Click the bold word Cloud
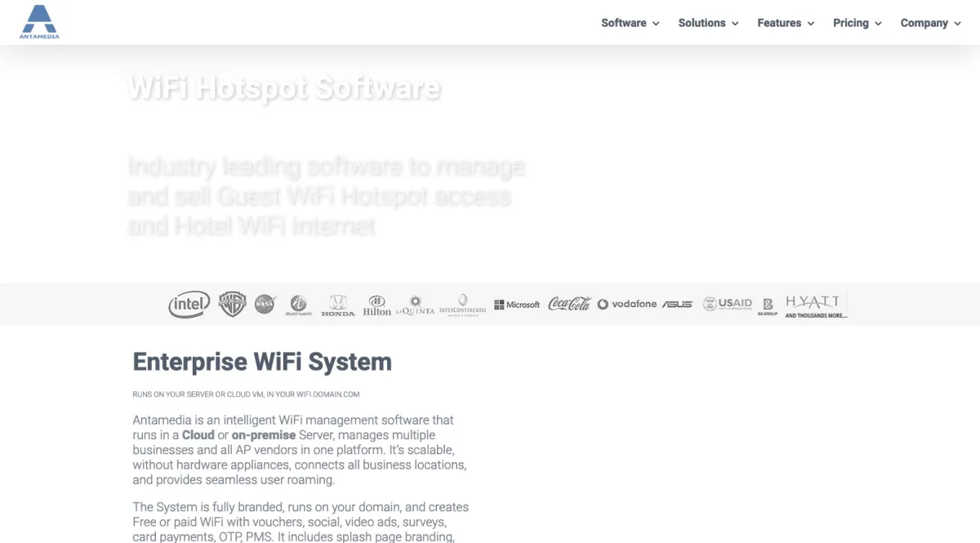The image size is (980, 543). pyautogui.click(x=198, y=435)
